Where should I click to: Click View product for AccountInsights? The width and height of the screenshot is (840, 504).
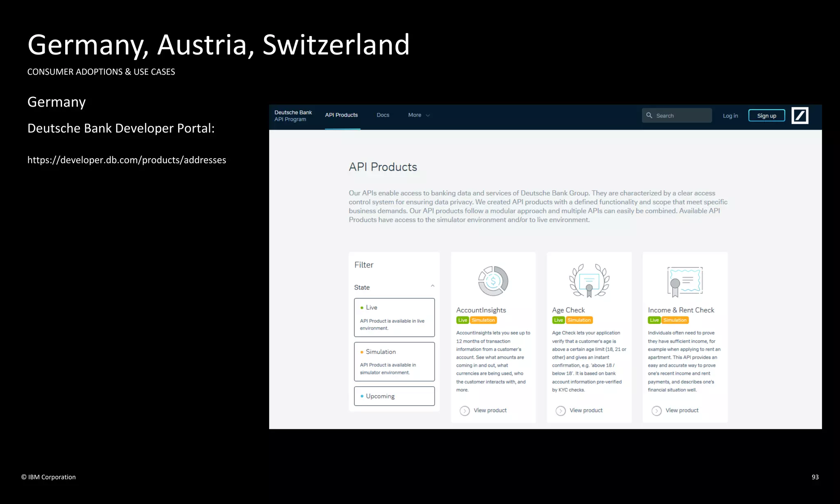click(x=490, y=410)
